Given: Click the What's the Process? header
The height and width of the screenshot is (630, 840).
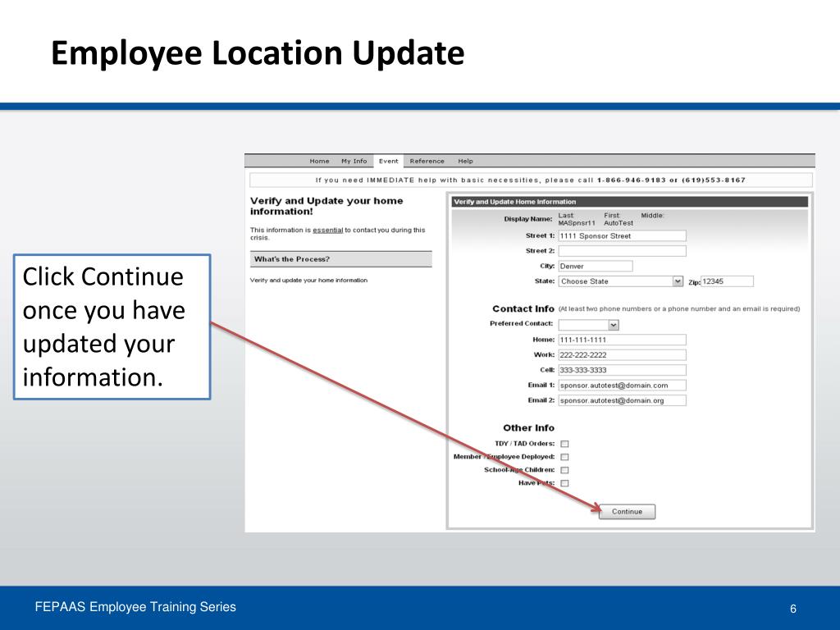Looking at the screenshot, I should (340, 259).
